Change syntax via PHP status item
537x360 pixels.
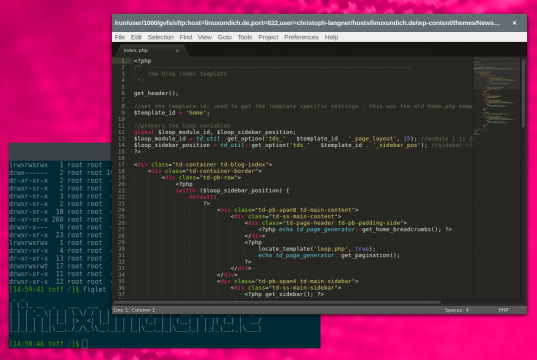[503, 310]
